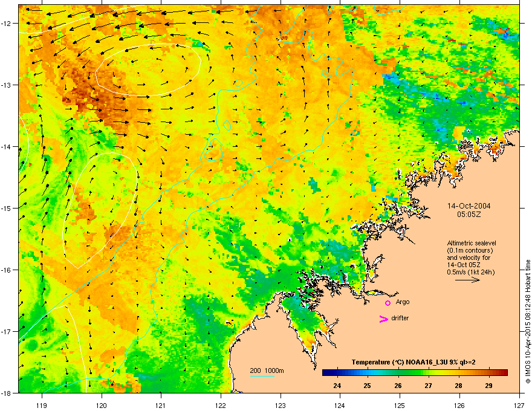Click the latitude label -16
This screenshot has height=411, width=532.
tap(7, 270)
